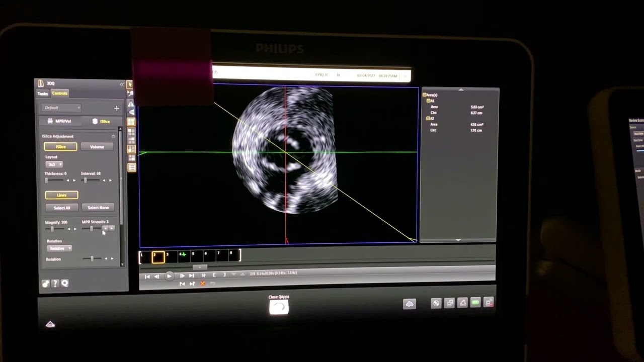Jump to the last frame
This screenshot has height=362, width=644.
click(x=192, y=276)
